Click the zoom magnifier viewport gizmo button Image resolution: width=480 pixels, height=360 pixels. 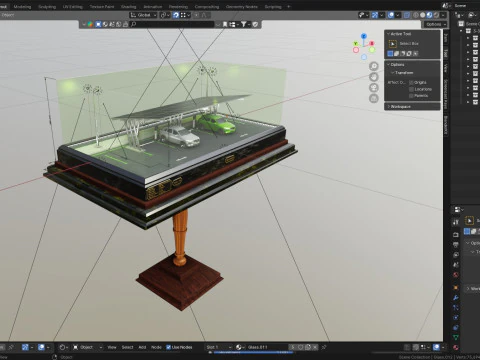coord(374,66)
